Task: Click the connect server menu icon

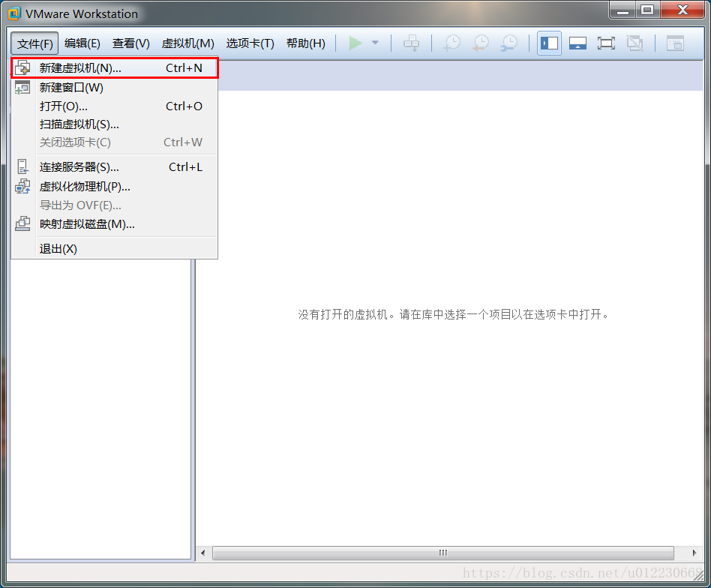Action: click(x=22, y=166)
